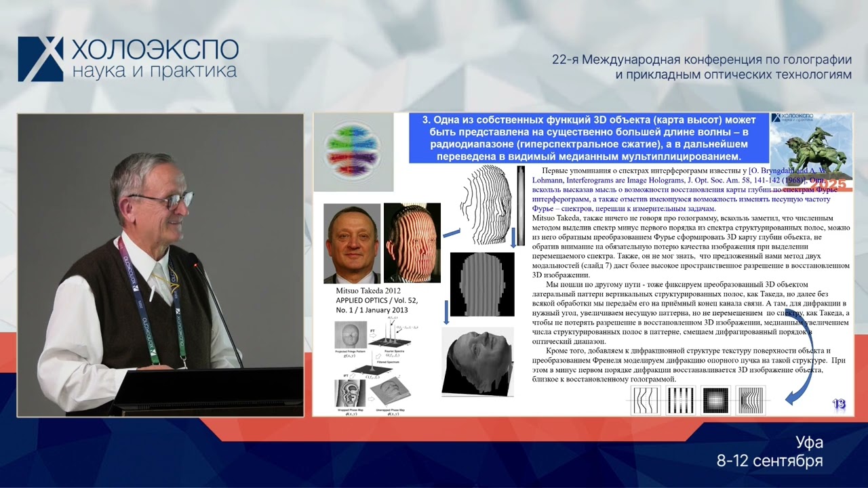This screenshot has height=488, width=868.
Task: Click the dense distorted fringe pattern icon
Action: tap(751, 400)
